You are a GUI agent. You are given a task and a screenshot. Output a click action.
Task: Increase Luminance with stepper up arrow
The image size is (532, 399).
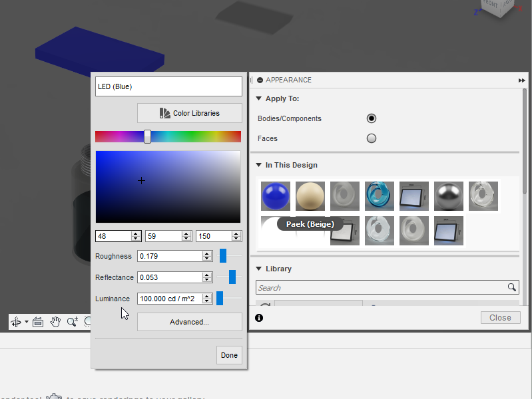(x=207, y=297)
